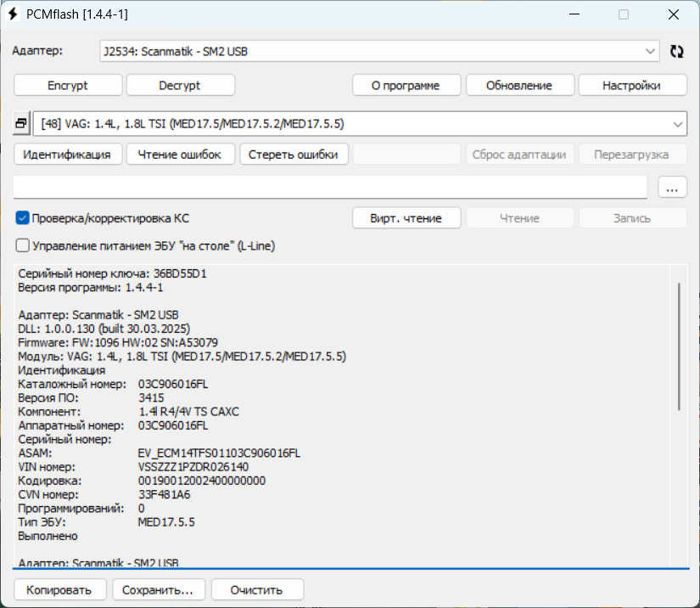Open Настройки settings

click(x=632, y=86)
